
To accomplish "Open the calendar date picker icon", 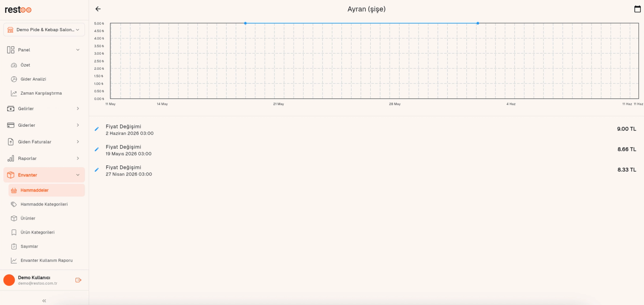I will (x=637, y=9).
